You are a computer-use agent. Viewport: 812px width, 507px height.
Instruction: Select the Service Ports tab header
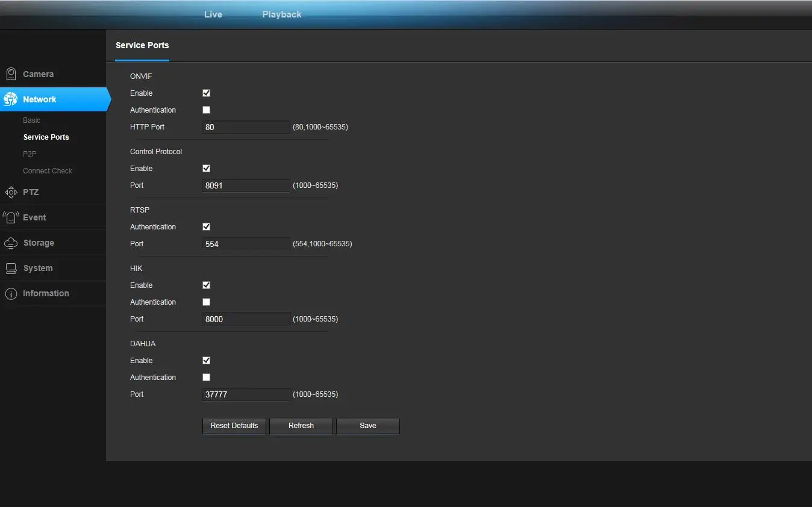(x=142, y=45)
